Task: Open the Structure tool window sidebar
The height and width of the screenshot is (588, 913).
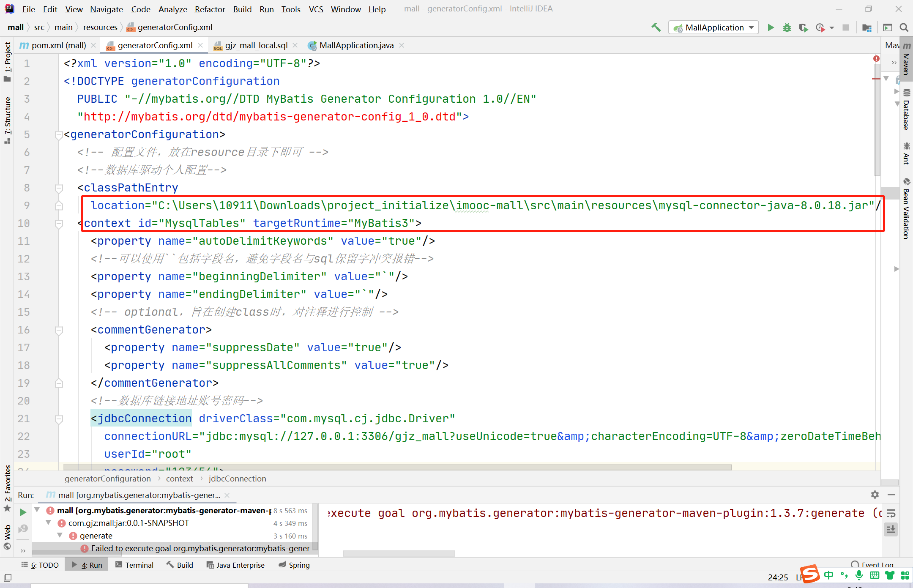Action: [x=7, y=120]
